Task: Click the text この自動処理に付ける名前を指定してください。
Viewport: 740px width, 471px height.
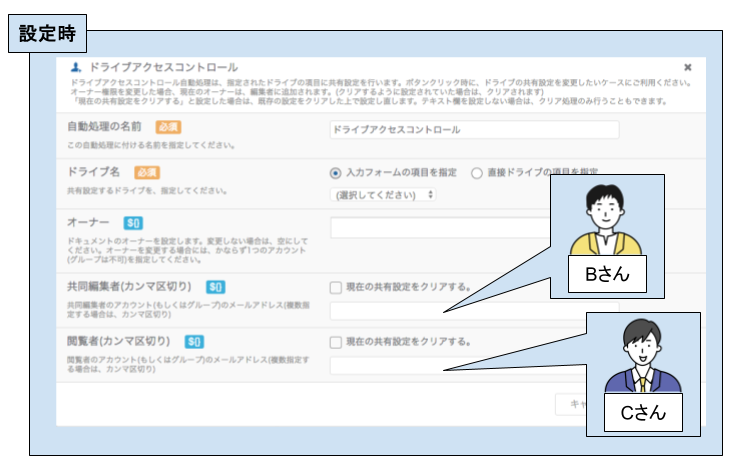Action: click(x=151, y=145)
